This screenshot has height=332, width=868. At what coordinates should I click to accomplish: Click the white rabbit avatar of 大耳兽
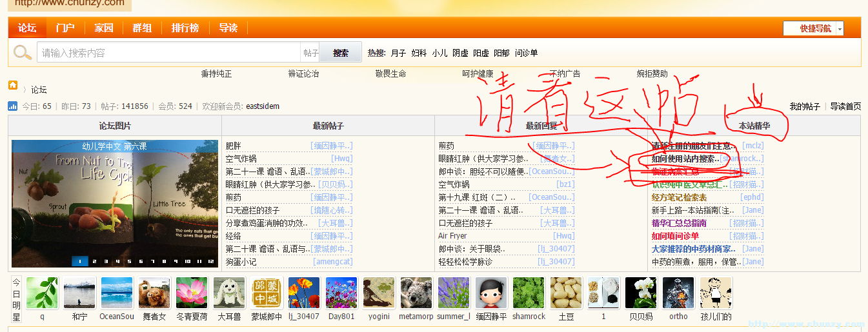click(x=229, y=293)
